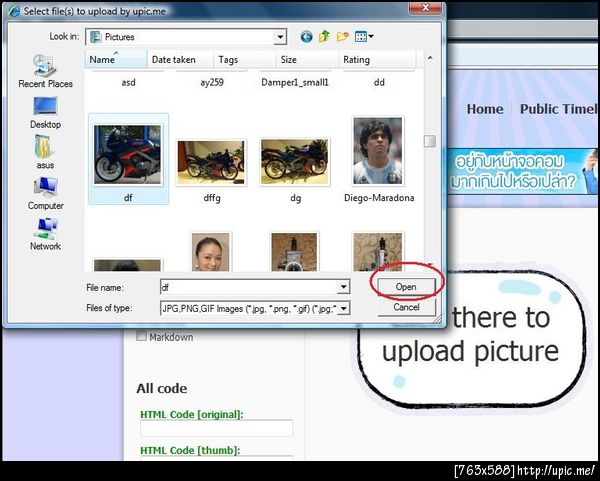Click the asd file name label
The image size is (600, 481).
pyautogui.click(x=128, y=82)
